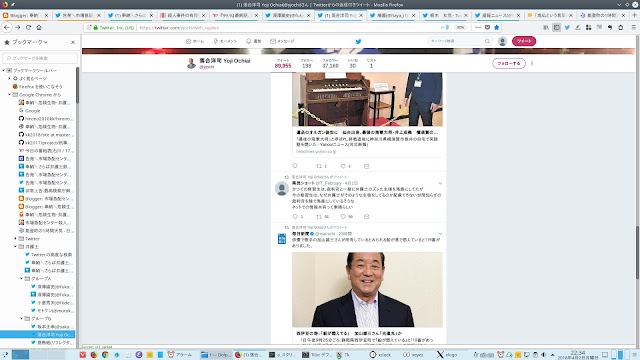Image resolution: width=640 pixels, height=360 pixels.
Task: Expand the Twitter bookmark folder
Action: [16, 238]
